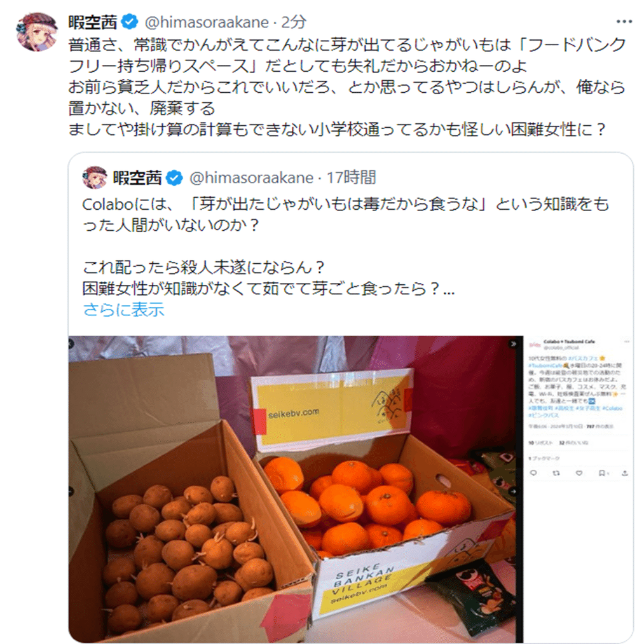Open the 17時間 timestamp of quoted tweet
This screenshot has height=644, width=644.
coord(351,178)
